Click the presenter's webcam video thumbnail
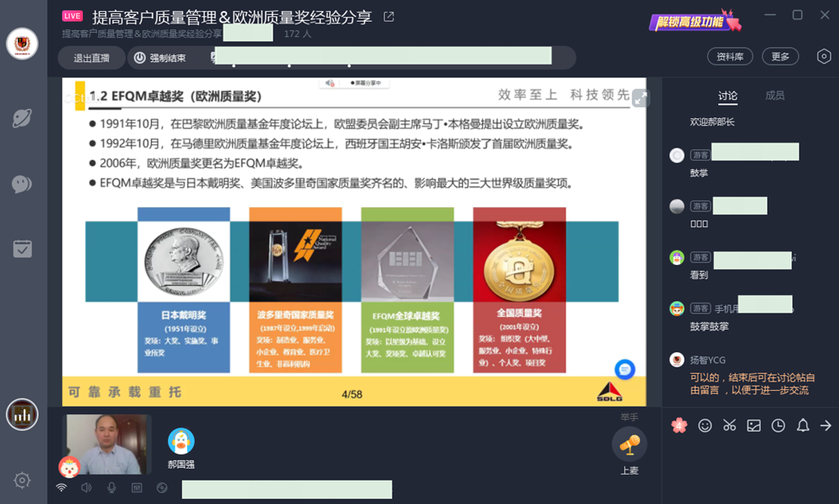Image resolution: width=839 pixels, height=504 pixels. [x=107, y=444]
